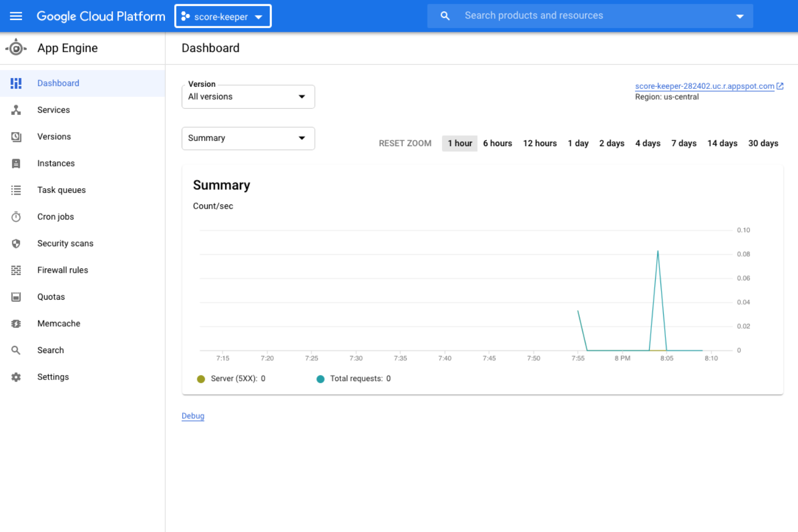The width and height of the screenshot is (798, 532).
Task: Enable the 1 day chart view
Action: pos(578,143)
